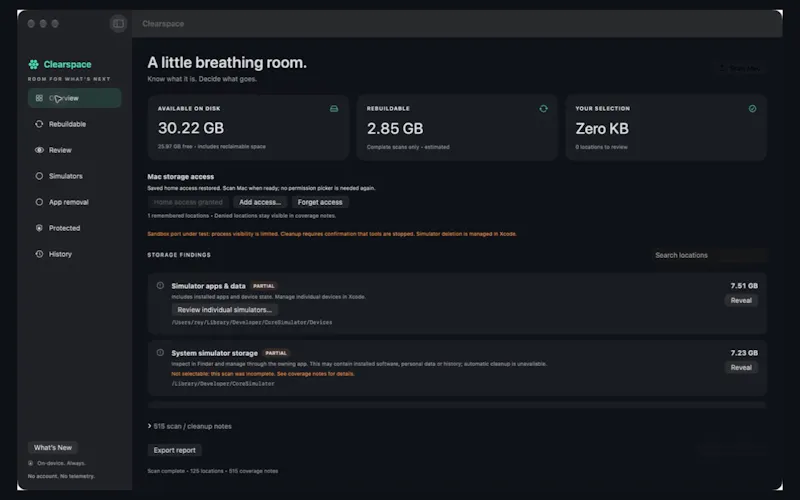Click the disk icon on Available on Disk card
800x500 pixels.
coord(334,109)
